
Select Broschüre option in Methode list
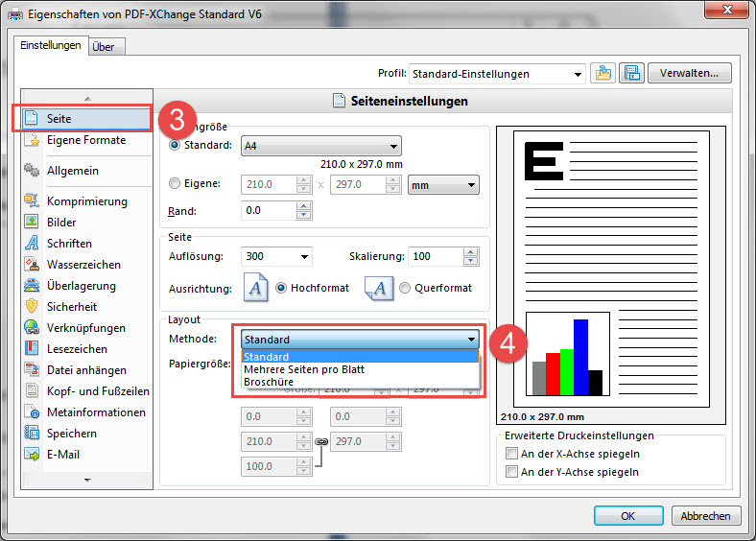(360, 382)
